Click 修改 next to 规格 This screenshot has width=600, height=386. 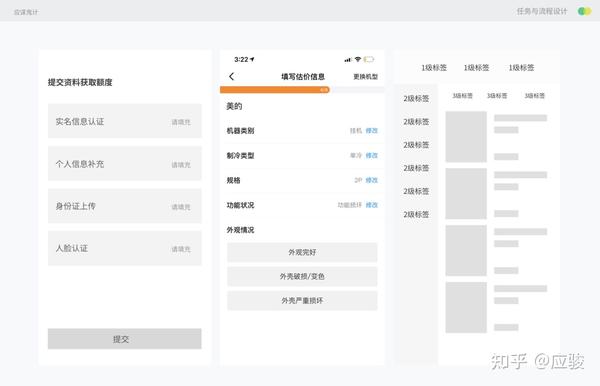point(372,180)
